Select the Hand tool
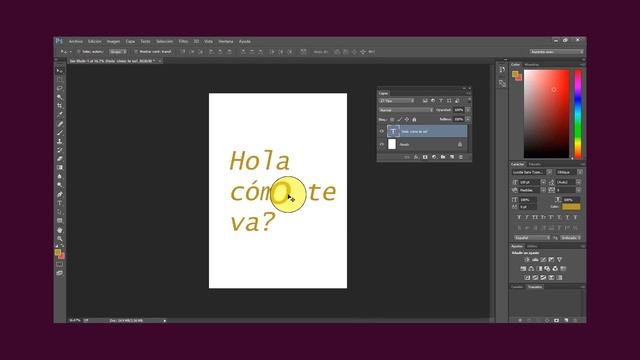Screen dimensions: 640x360 60,230
